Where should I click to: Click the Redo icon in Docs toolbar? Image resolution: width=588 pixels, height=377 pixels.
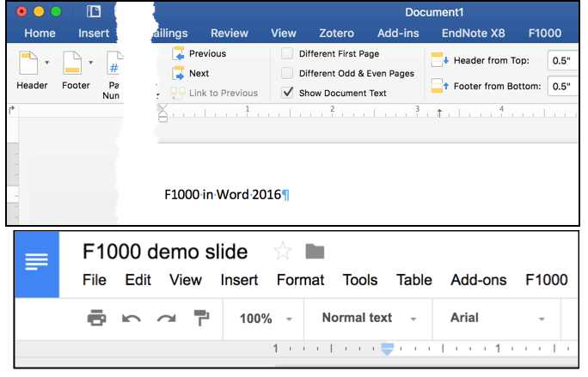(x=167, y=319)
